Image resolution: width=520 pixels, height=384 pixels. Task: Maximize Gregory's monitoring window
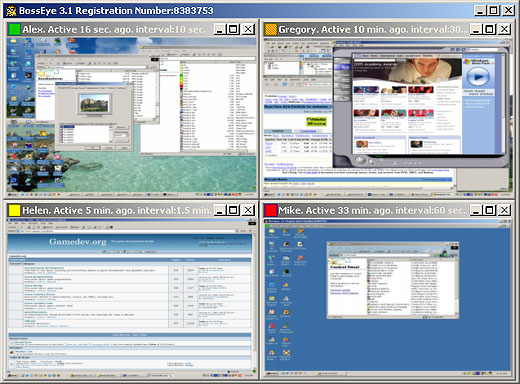(489, 29)
